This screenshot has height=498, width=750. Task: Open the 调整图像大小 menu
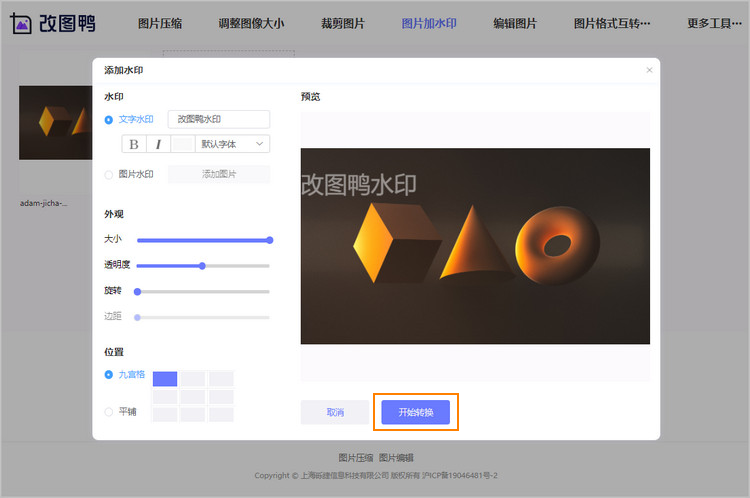tap(251, 23)
